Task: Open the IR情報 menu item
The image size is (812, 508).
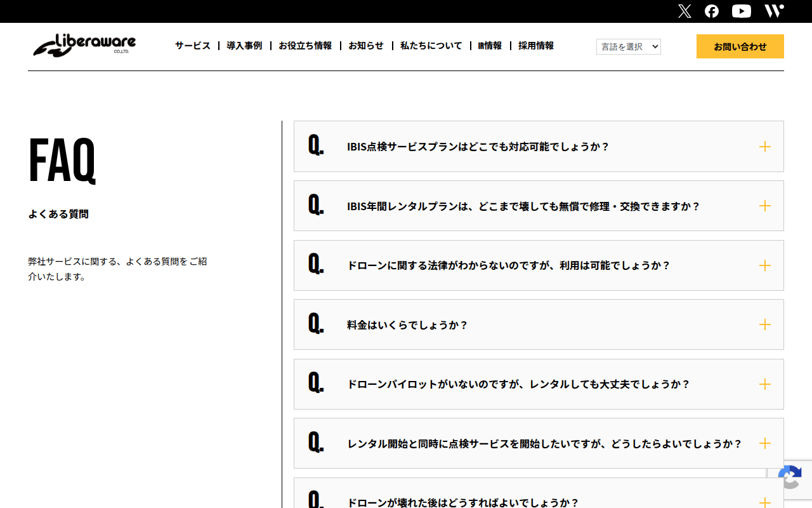Action: pos(490,46)
